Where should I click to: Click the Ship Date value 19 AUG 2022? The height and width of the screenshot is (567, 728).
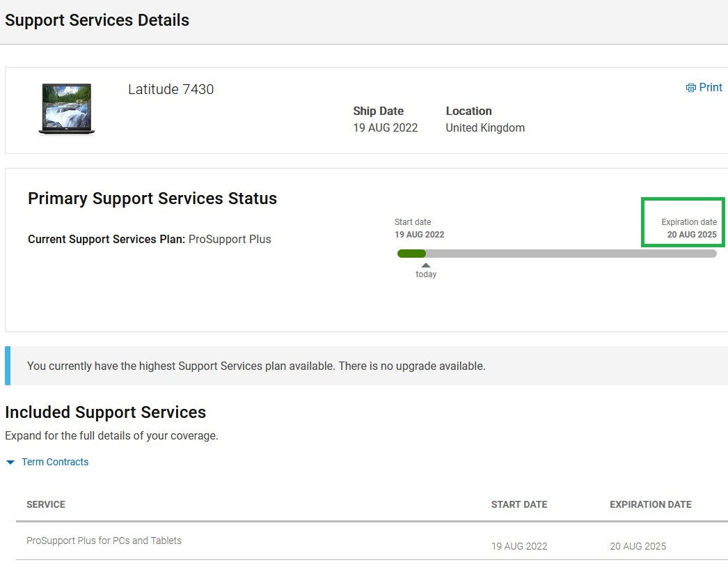coord(386,127)
